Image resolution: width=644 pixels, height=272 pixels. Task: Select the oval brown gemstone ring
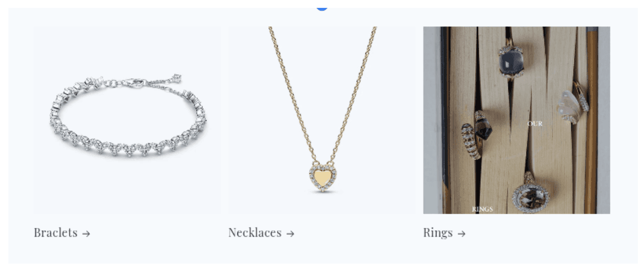(531, 196)
